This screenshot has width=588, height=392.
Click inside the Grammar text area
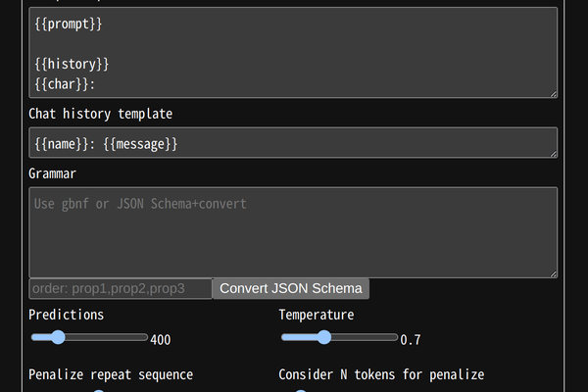[x=292, y=233]
